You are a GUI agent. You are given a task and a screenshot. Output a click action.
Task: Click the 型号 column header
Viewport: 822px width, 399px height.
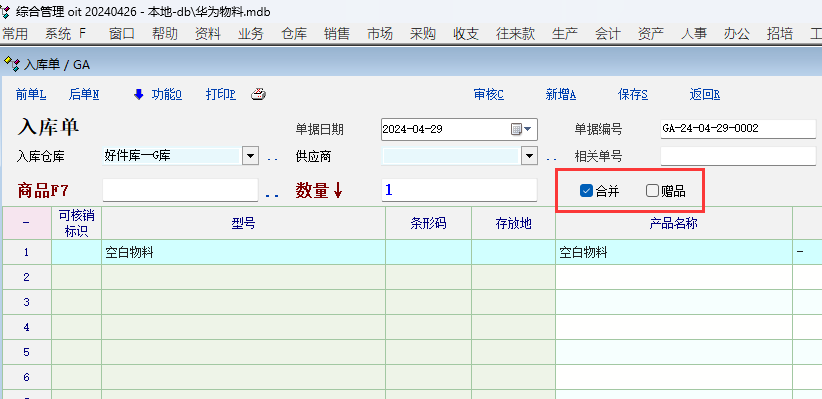click(244, 223)
